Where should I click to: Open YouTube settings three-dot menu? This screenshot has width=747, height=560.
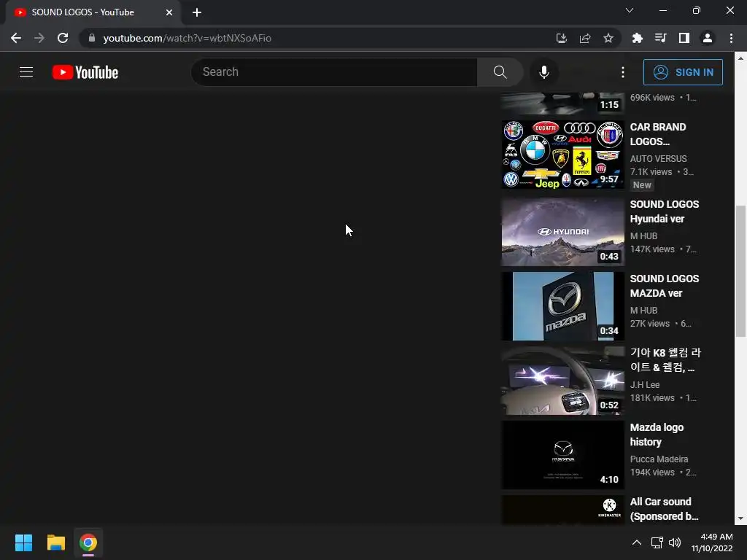point(623,72)
